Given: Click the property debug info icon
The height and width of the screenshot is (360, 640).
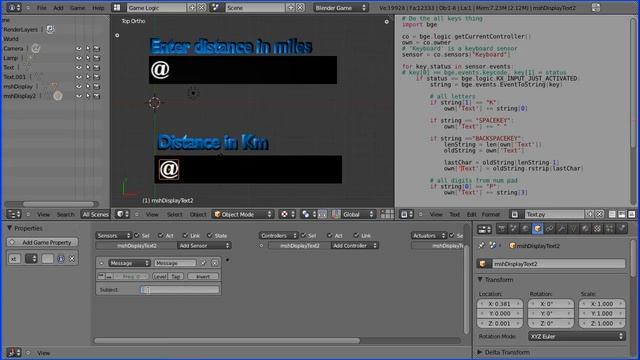Looking at the screenshot, I should (x=61, y=258).
